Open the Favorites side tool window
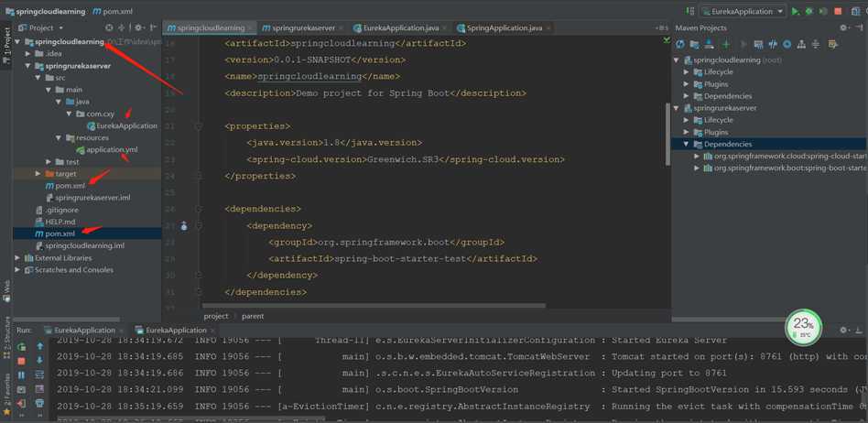Image resolution: width=868 pixels, height=423 pixels. click(6, 393)
